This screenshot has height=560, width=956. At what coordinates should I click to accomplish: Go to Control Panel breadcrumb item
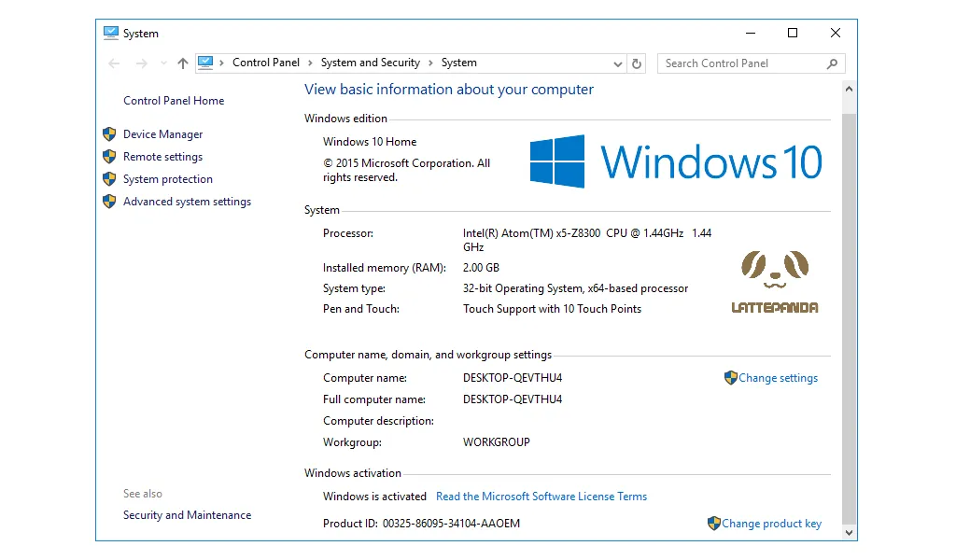coord(266,63)
